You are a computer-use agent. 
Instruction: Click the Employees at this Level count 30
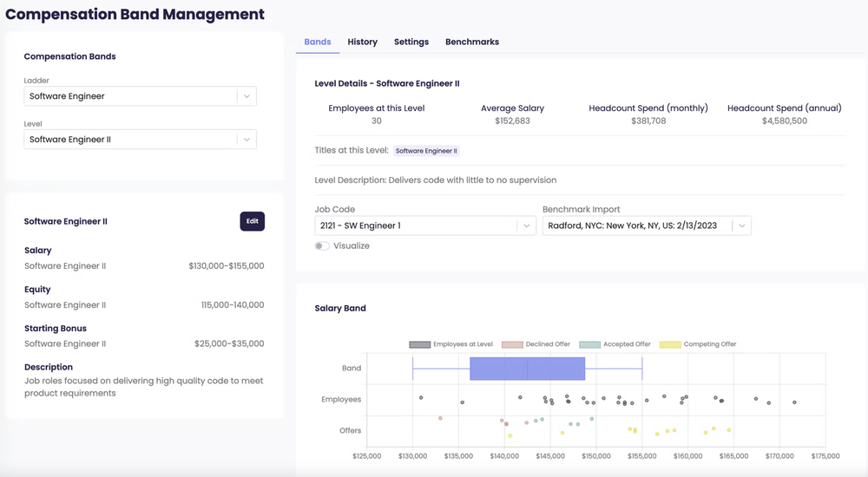[x=377, y=121]
